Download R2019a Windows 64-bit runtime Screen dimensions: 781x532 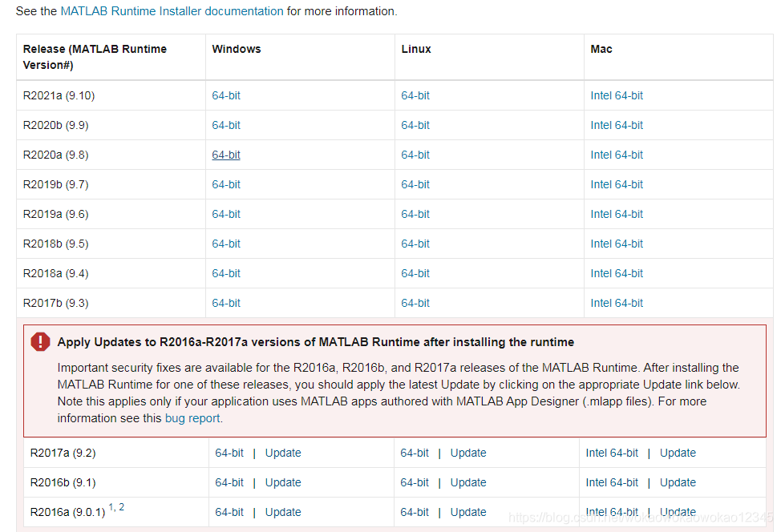click(226, 214)
